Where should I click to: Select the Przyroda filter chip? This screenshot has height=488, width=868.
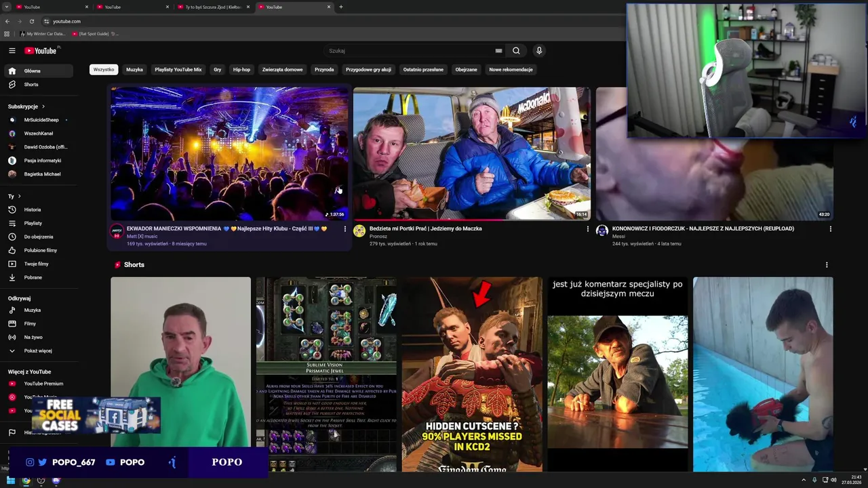click(x=324, y=70)
